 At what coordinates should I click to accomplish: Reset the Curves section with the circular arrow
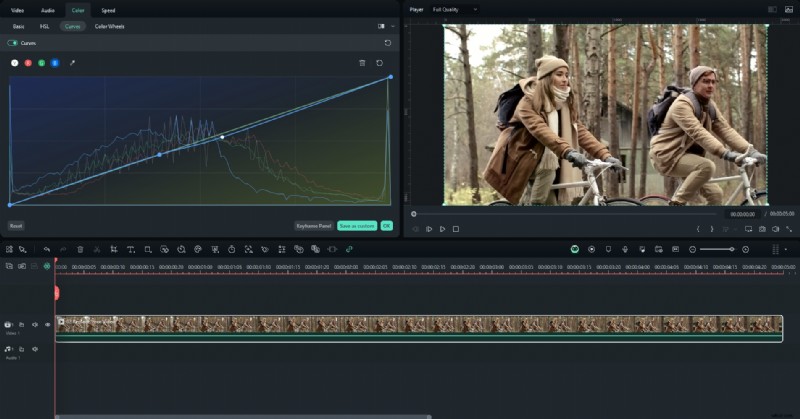pyautogui.click(x=388, y=43)
